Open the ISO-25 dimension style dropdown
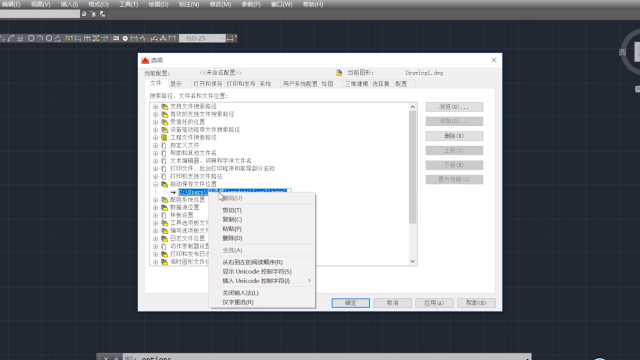640x360 pixels. coord(202,38)
